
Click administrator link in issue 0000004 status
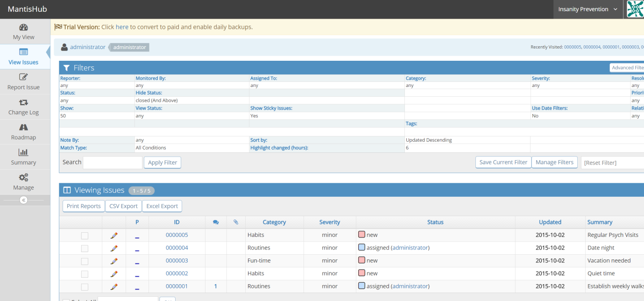pos(410,248)
